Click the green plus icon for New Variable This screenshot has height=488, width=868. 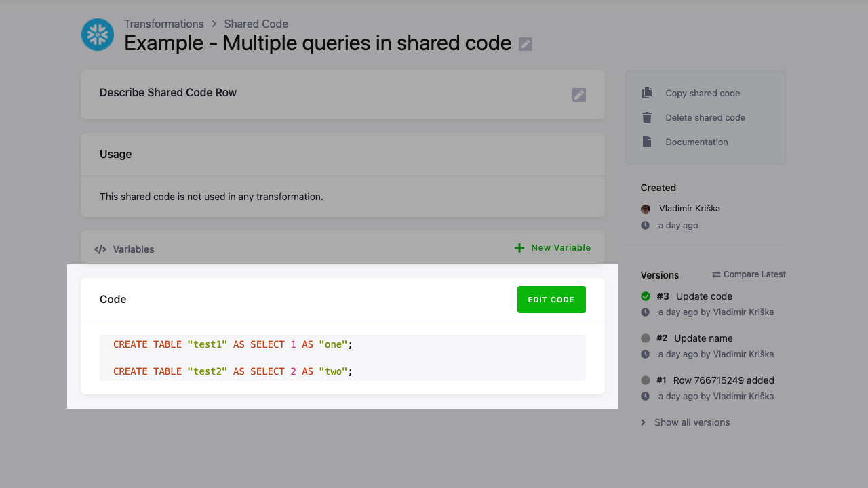pos(519,247)
